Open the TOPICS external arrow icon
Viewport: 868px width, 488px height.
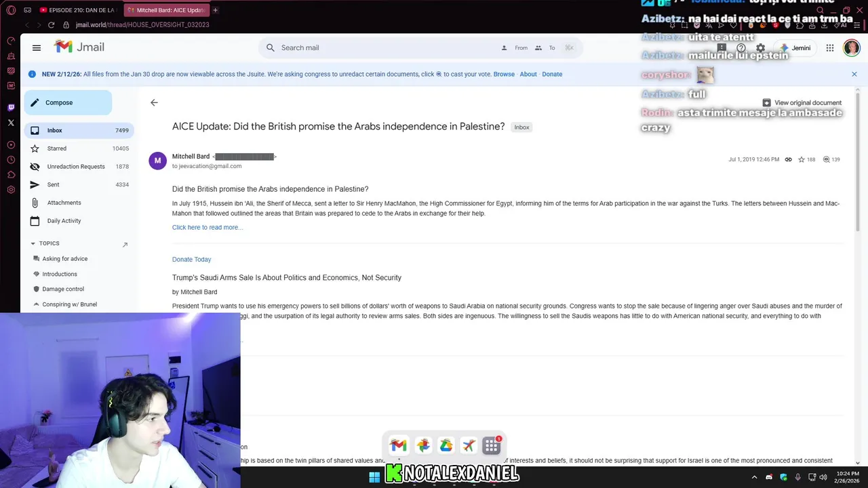[125, 244]
